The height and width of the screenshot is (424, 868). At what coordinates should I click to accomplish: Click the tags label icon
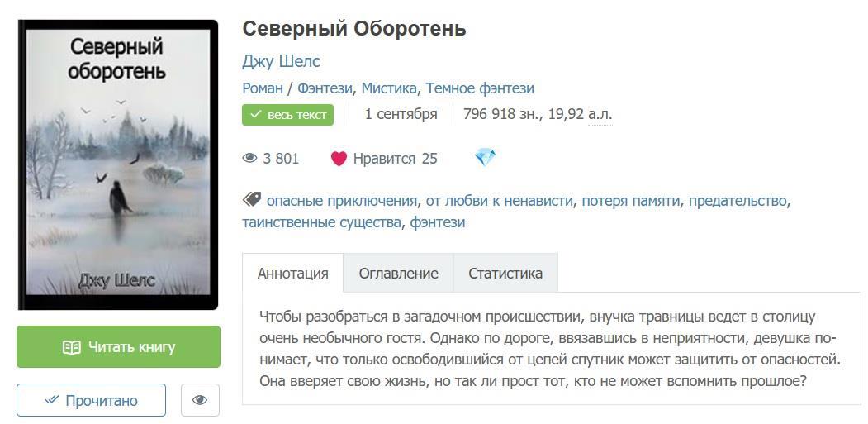(x=252, y=200)
